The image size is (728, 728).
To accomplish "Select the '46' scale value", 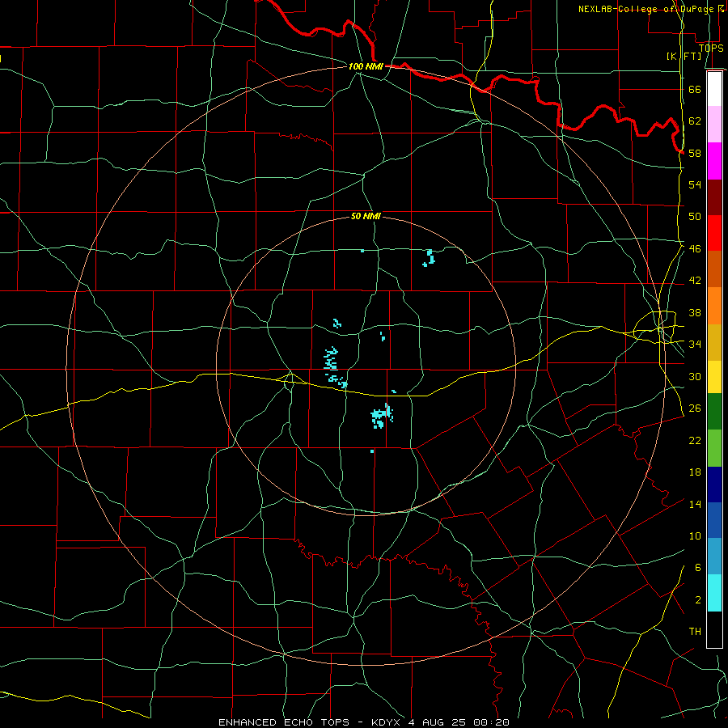I will (695, 248).
